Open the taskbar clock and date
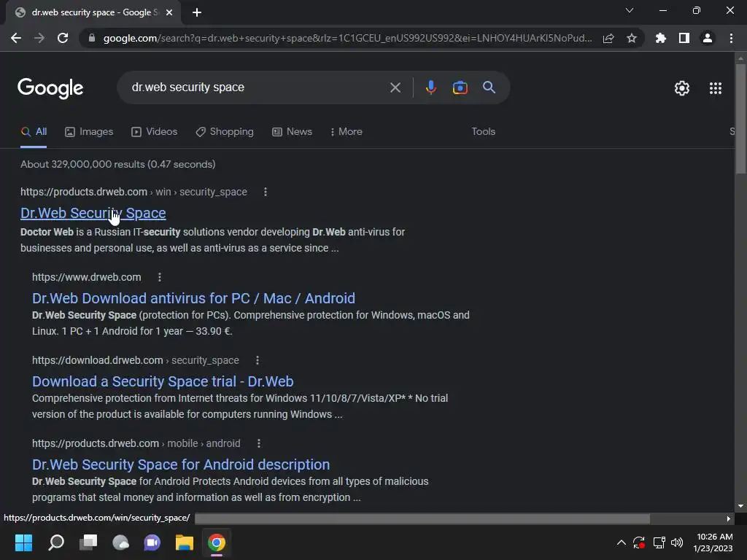This screenshot has height=560, width=747. pyautogui.click(x=713, y=542)
